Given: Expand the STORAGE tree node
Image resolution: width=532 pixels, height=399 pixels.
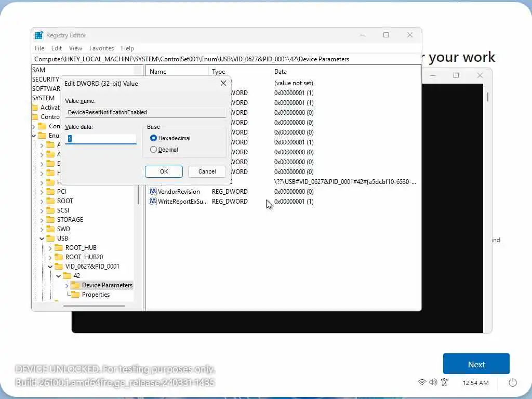Looking at the screenshot, I should point(42,220).
